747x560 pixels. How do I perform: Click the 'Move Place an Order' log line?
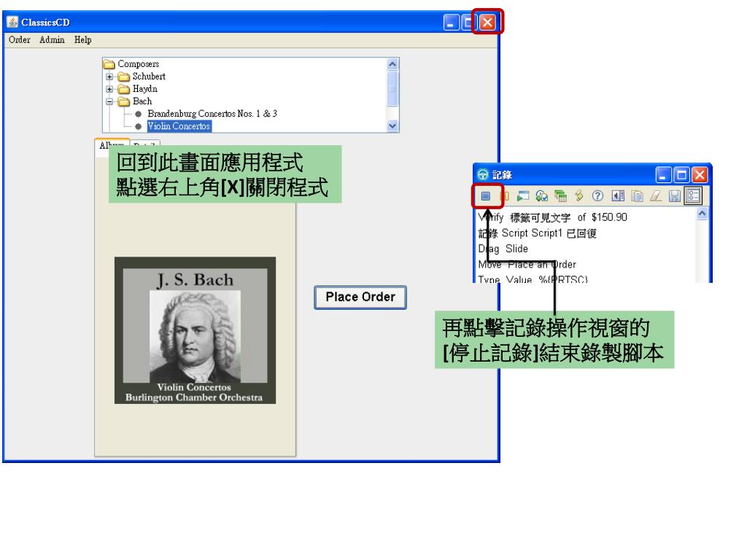click(x=527, y=265)
